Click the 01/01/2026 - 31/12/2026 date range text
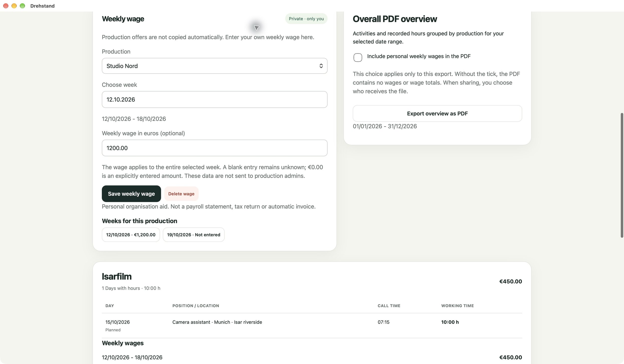 (x=385, y=126)
